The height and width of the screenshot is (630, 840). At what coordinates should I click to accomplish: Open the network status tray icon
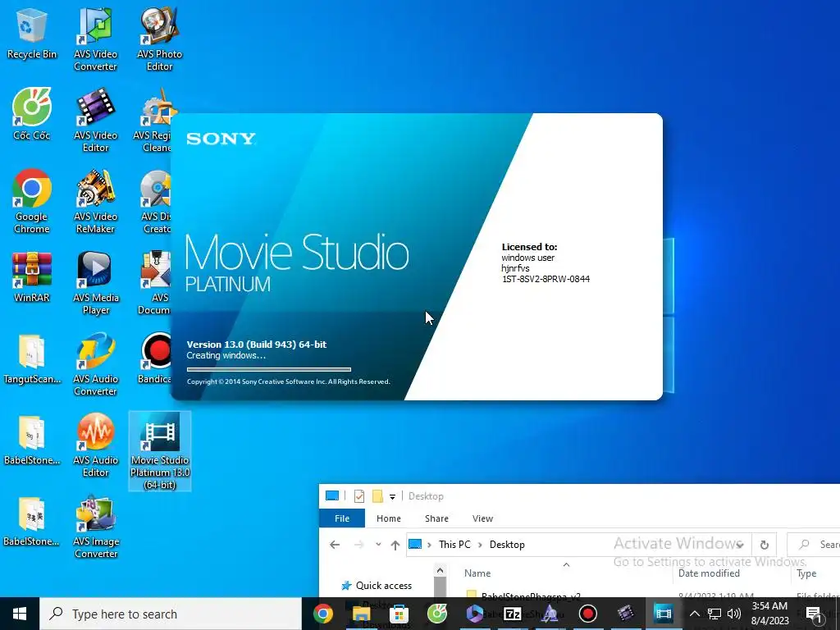(x=714, y=614)
